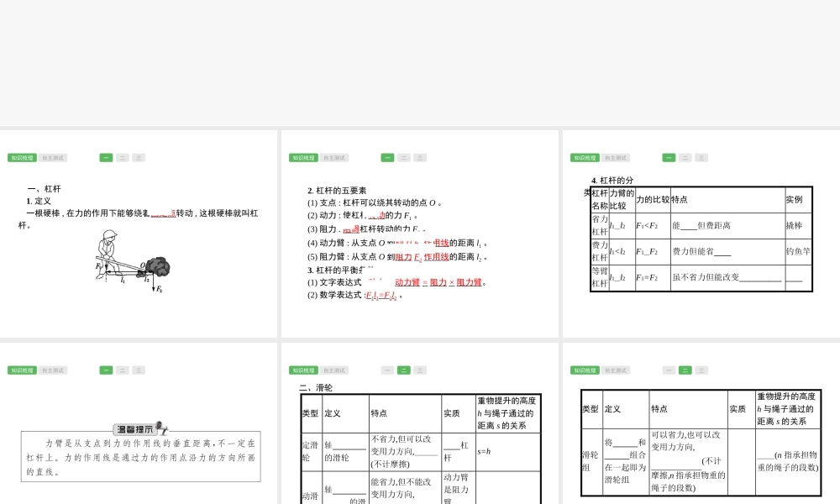
Task: Select 自主测试 tab on the lever definition slide
Action: pyautogui.click(x=53, y=158)
